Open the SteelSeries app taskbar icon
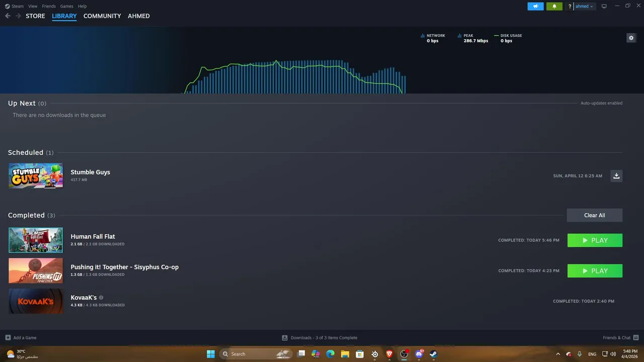644x362 pixels. coord(375,354)
